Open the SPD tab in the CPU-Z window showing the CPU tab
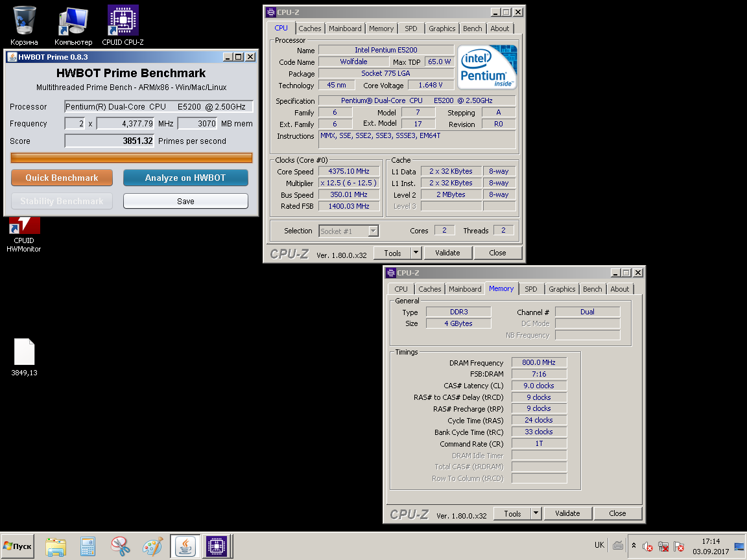The image size is (747, 560). tap(410, 29)
